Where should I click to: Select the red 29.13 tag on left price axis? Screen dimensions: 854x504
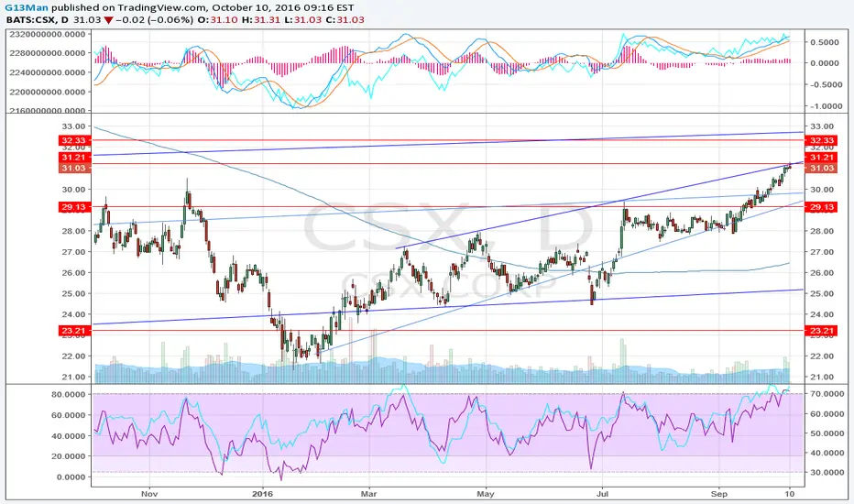pyautogui.click(x=73, y=207)
